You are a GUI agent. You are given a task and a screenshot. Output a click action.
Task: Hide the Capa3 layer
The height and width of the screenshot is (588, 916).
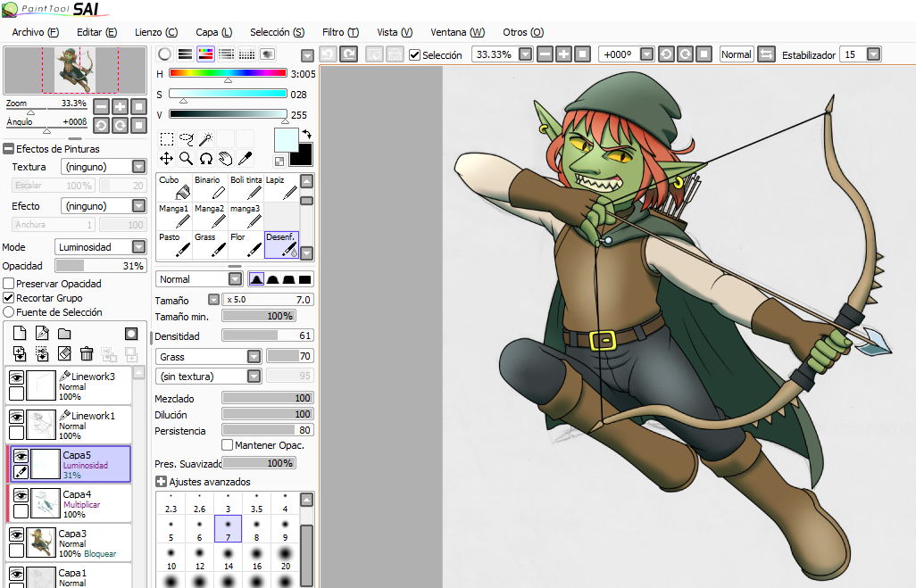tap(16, 534)
